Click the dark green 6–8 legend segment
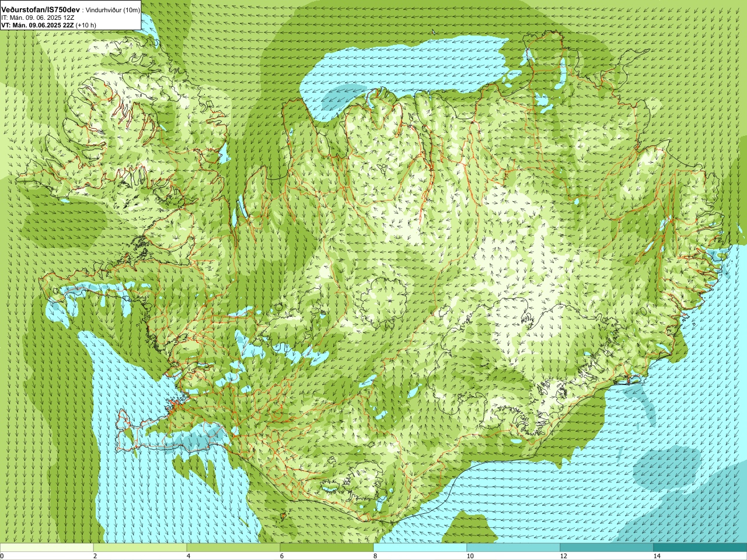 [x=327, y=548]
